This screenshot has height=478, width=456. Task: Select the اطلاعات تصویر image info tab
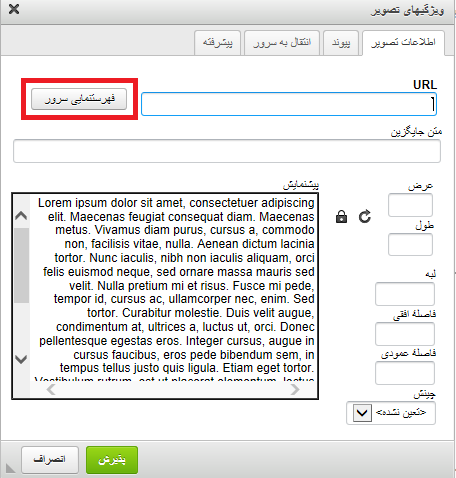coord(403,43)
